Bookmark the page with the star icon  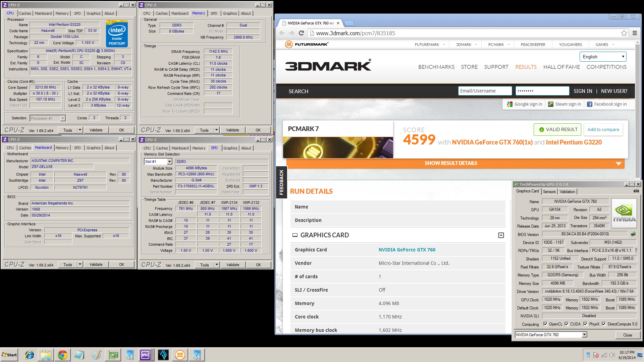click(624, 33)
